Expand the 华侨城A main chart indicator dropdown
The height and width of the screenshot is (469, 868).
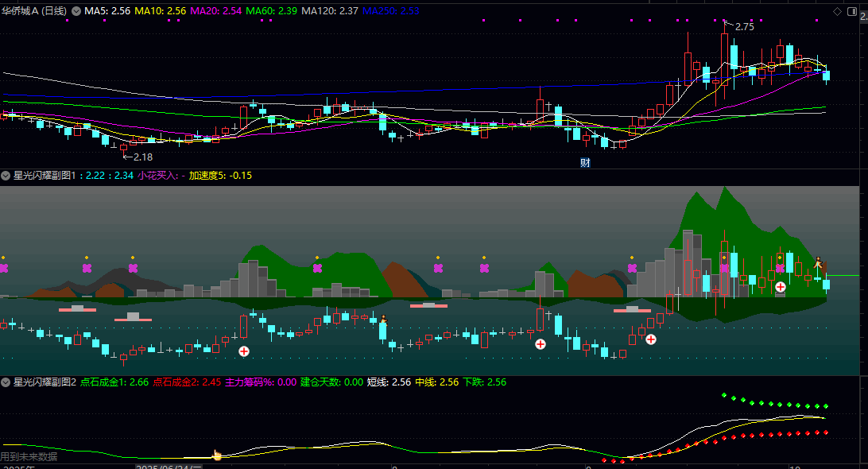[x=76, y=11]
